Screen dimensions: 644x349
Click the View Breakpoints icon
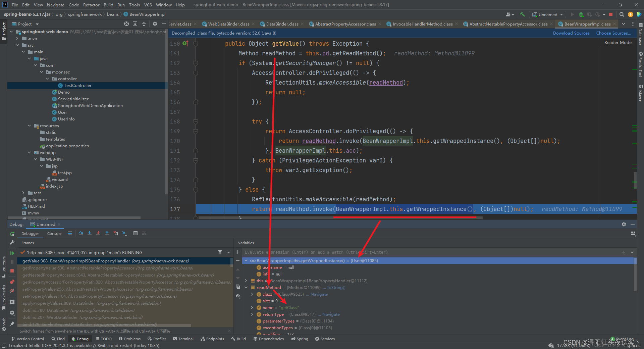12,282
